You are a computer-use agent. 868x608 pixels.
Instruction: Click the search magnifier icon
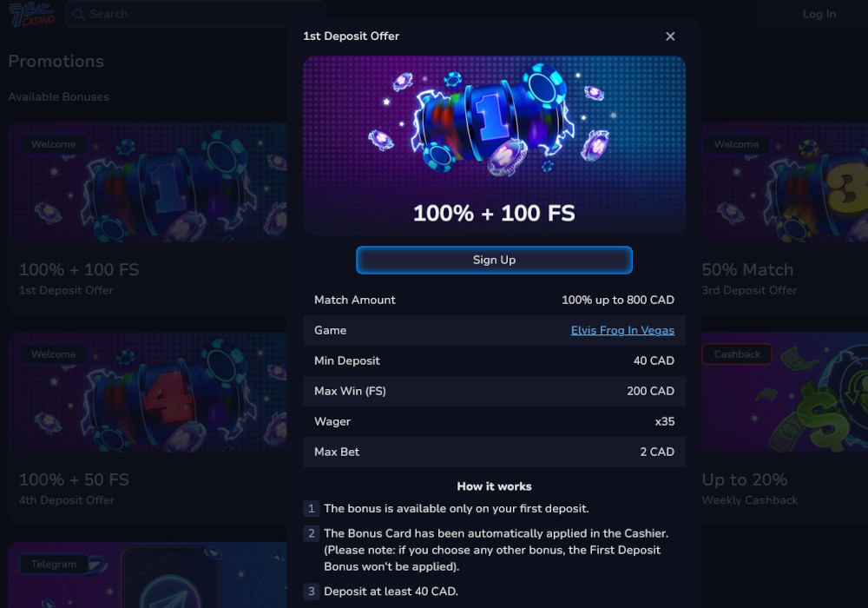79,14
